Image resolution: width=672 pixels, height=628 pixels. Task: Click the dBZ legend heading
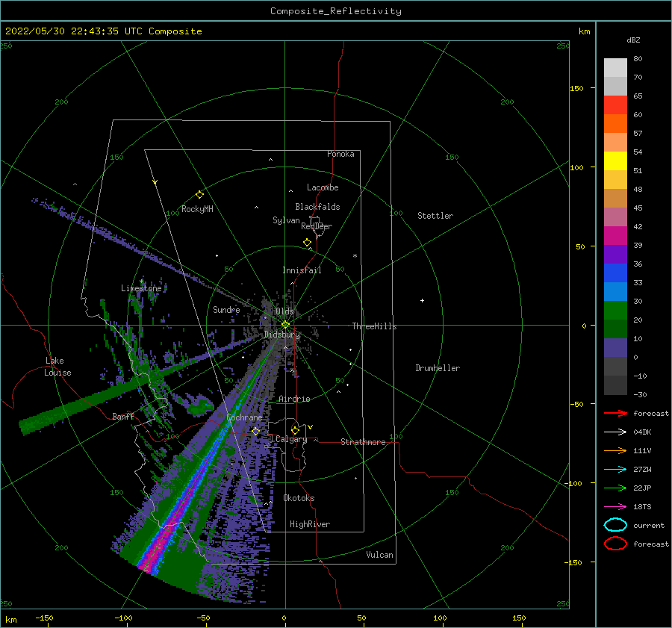[633, 40]
